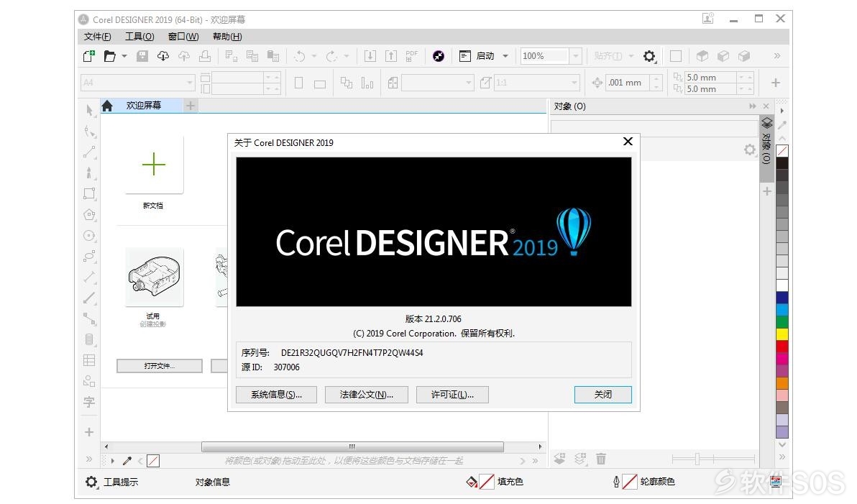Select the Pick tool arrow

tap(90, 110)
